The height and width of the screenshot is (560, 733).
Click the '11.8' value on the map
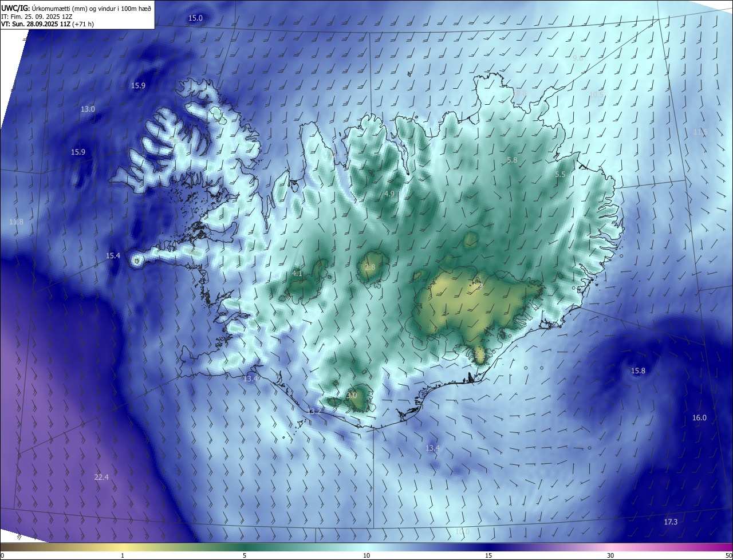pyautogui.click(x=17, y=222)
